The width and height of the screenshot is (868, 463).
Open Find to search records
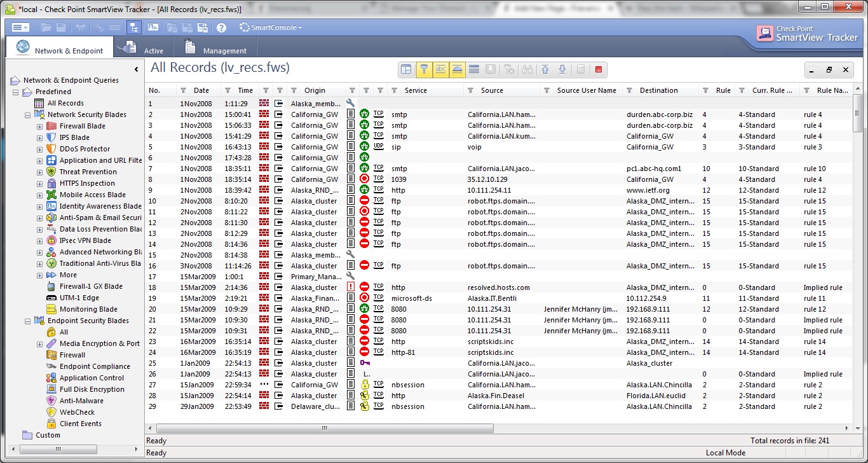pyautogui.click(x=527, y=69)
